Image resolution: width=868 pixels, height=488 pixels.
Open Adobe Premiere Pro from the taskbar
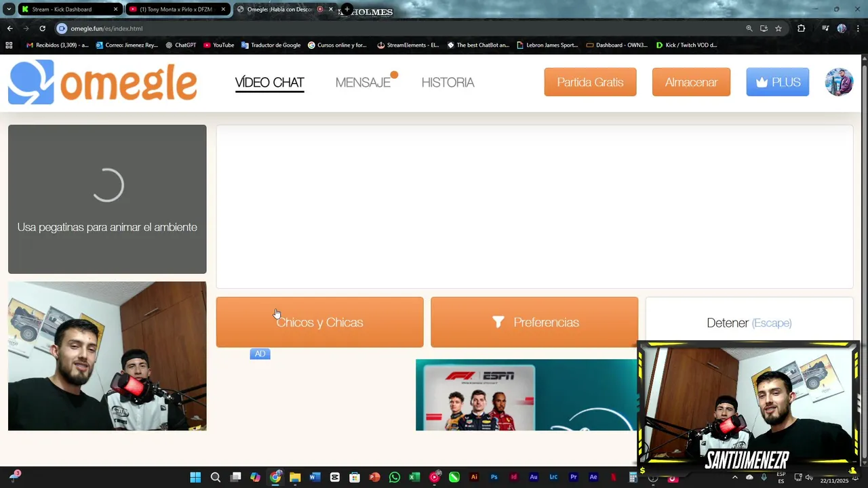tap(574, 477)
